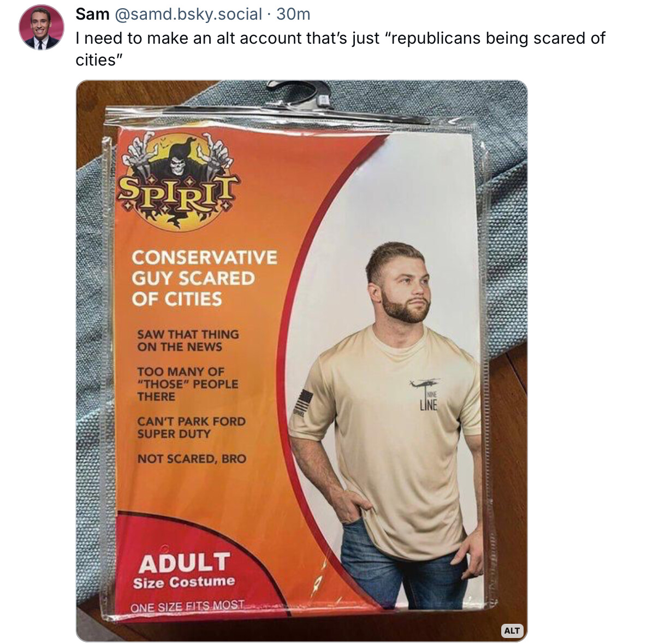Click the "Saw that thing on the news" line

[x=188, y=340]
